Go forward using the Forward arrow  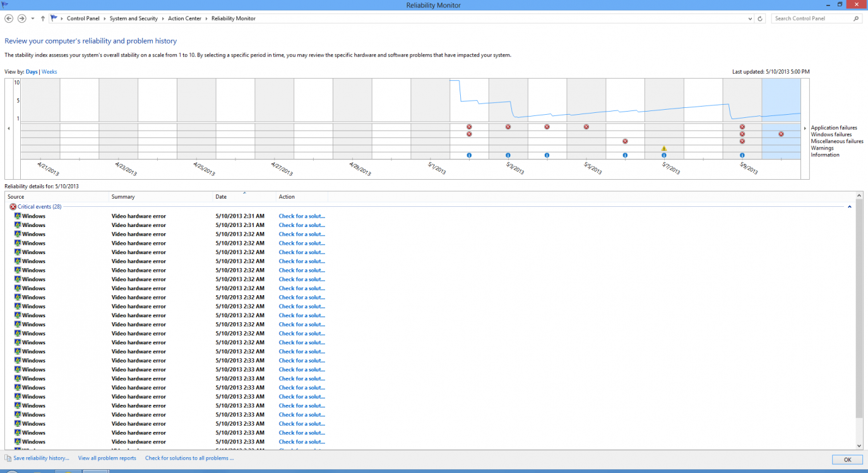point(21,18)
